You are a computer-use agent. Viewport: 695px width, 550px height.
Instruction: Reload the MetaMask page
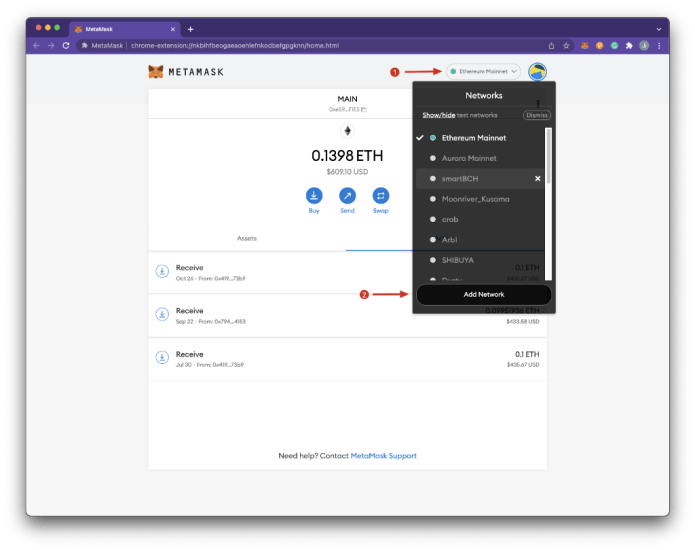tap(66, 46)
